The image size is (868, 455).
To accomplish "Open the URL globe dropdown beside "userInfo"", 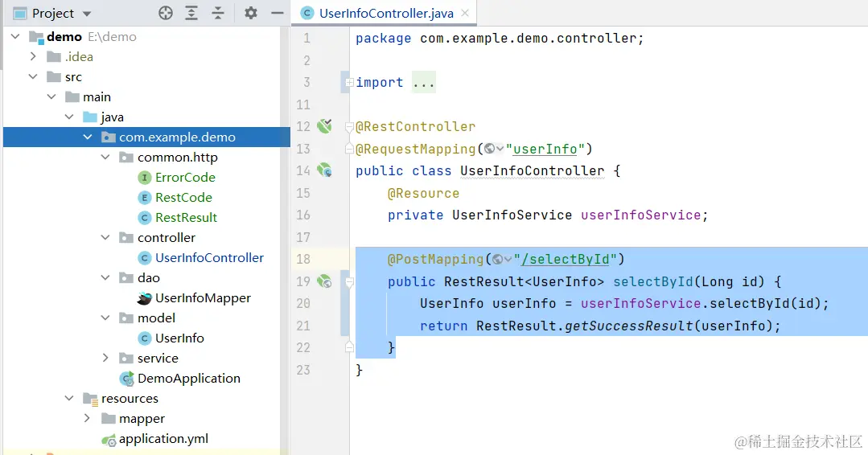I will click(494, 149).
